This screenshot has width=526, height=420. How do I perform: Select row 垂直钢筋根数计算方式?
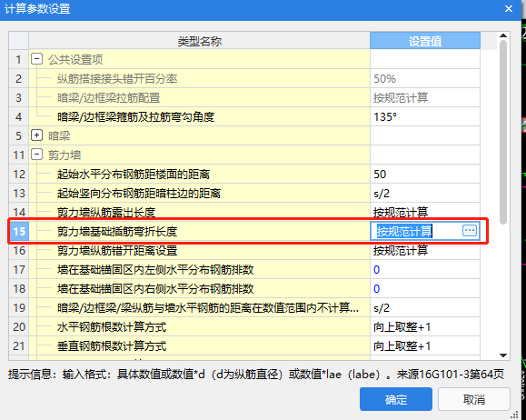coord(199,345)
